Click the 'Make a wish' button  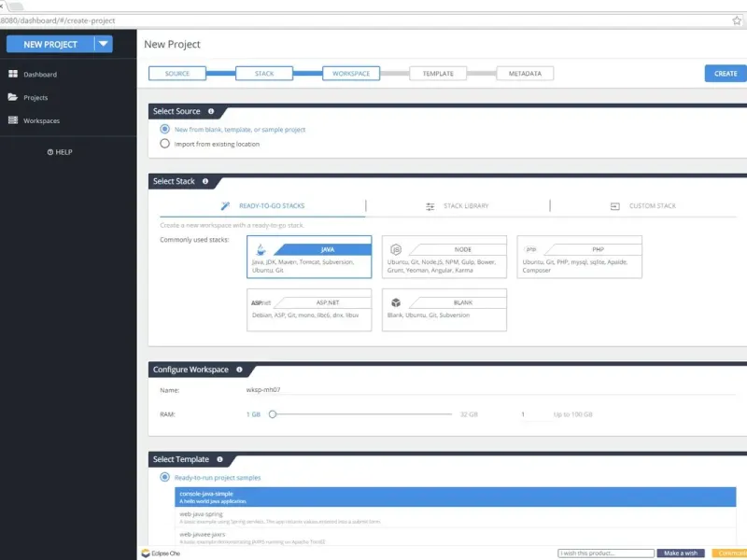click(681, 553)
